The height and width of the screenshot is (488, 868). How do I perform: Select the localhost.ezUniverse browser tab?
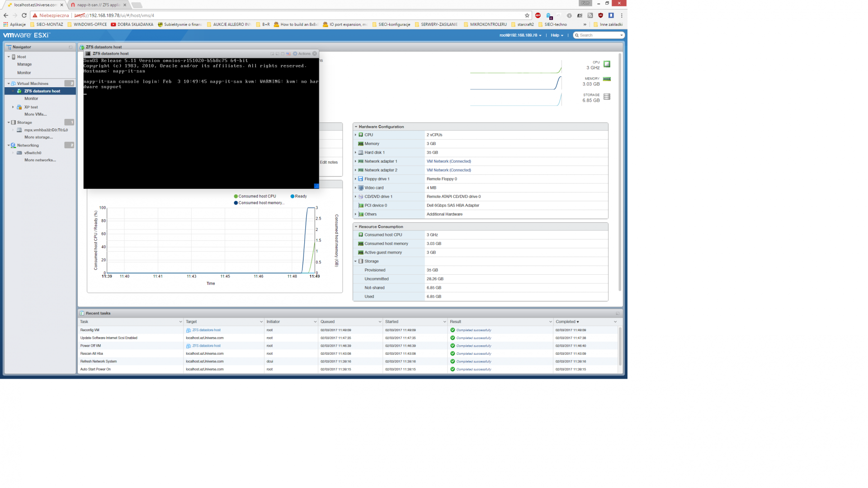point(35,5)
